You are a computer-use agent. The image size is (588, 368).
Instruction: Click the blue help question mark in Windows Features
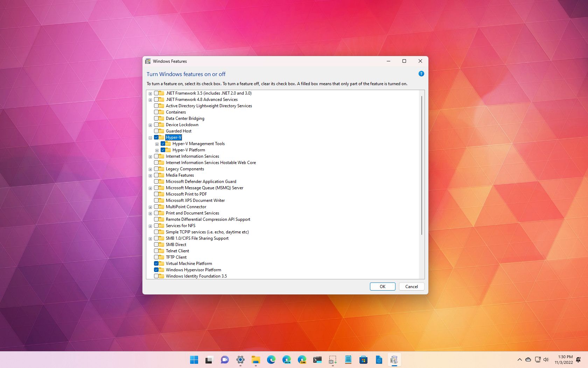click(421, 74)
